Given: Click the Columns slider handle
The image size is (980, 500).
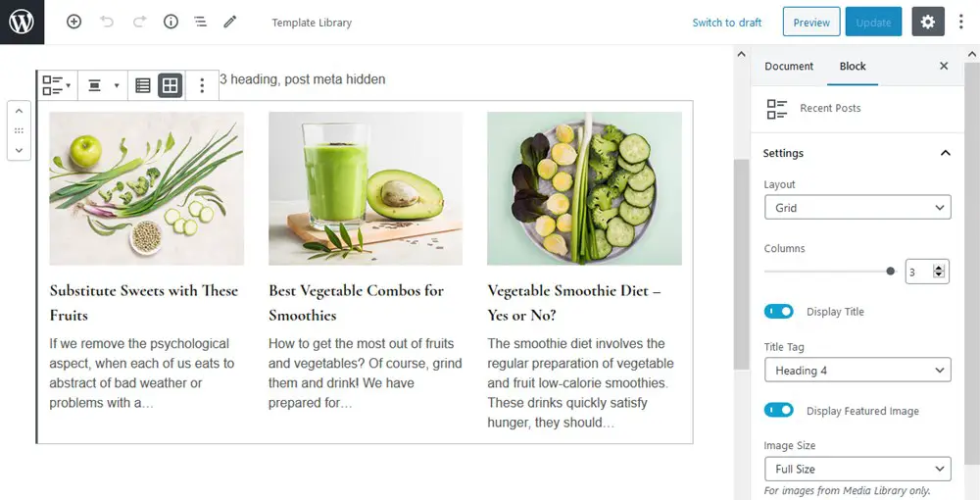Looking at the screenshot, I should [891, 272].
